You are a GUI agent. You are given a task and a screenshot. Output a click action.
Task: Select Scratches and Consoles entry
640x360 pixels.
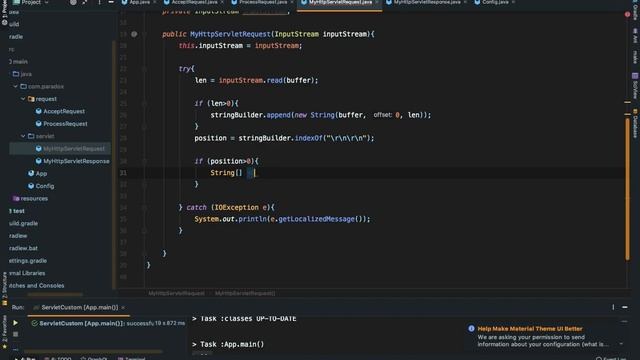(36, 286)
